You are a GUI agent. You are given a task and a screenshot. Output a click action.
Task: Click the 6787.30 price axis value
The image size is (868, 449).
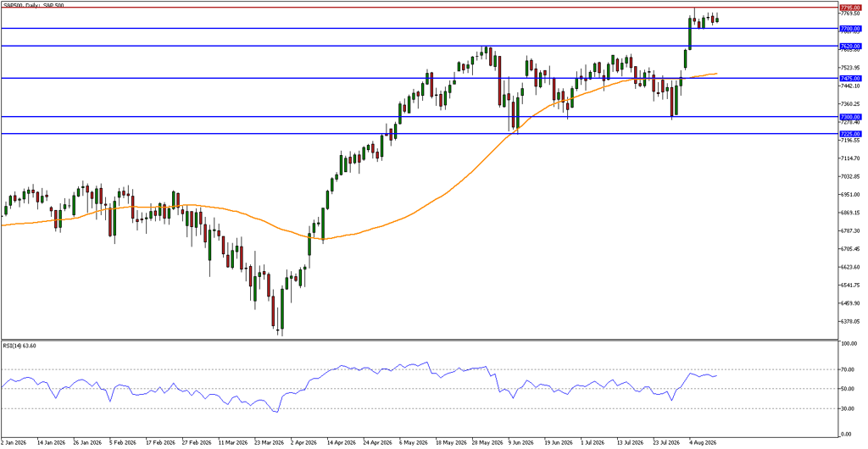pos(849,231)
